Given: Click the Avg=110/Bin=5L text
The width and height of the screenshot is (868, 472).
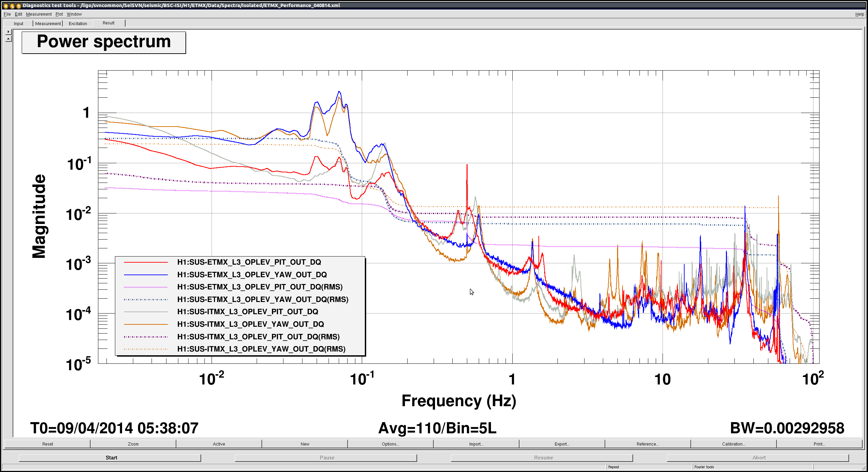Looking at the screenshot, I should tap(437, 428).
